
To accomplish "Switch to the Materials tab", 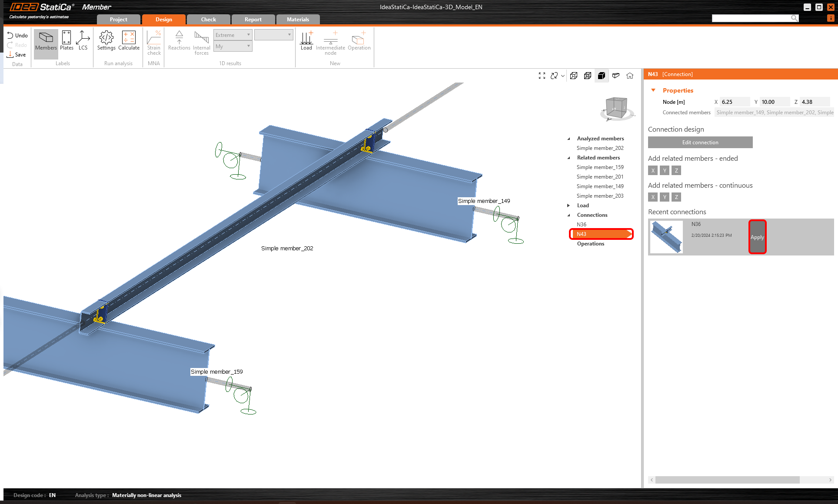I will [x=298, y=20].
